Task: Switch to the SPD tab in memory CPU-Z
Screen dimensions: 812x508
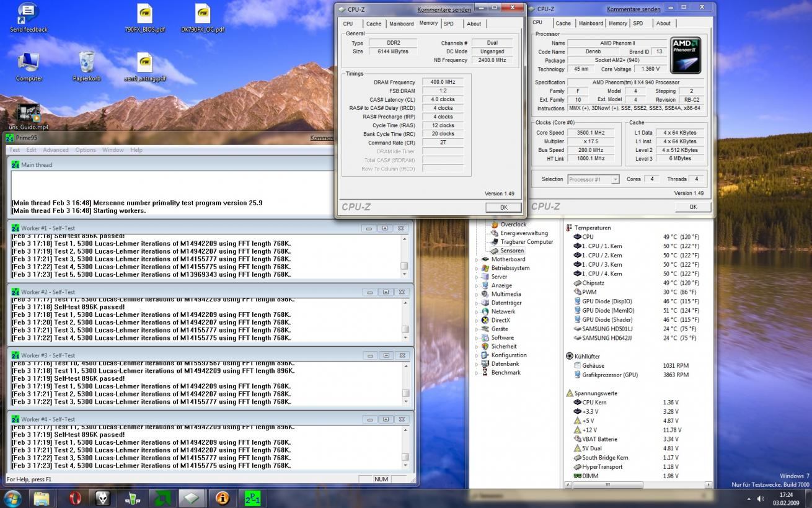Action: tap(448, 24)
